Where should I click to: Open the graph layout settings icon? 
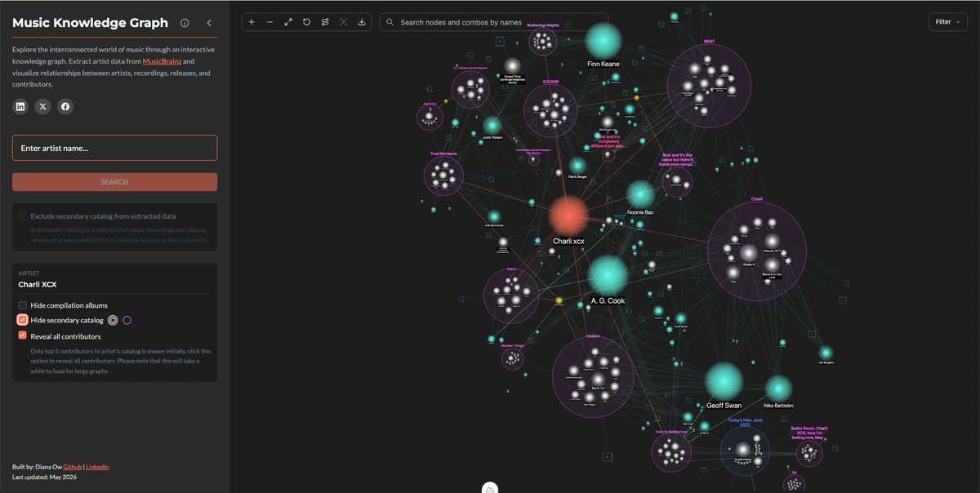325,22
